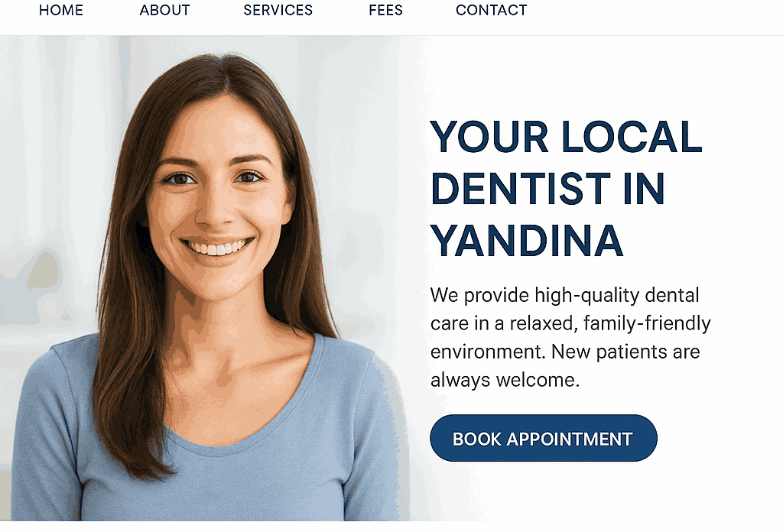Open the HOME navigation link
Screen dimensions: 783x532
(x=61, y=10)
